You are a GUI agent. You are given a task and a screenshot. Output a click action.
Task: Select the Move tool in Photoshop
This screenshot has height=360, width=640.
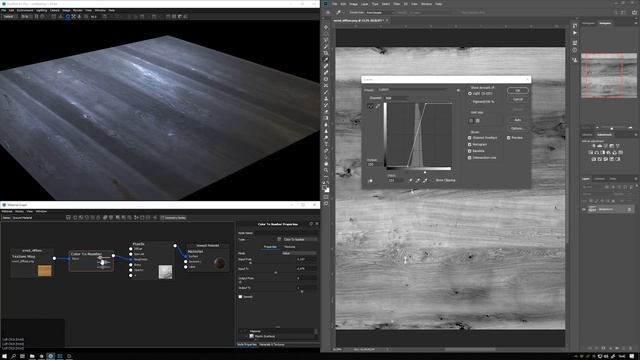coord(326,28)
